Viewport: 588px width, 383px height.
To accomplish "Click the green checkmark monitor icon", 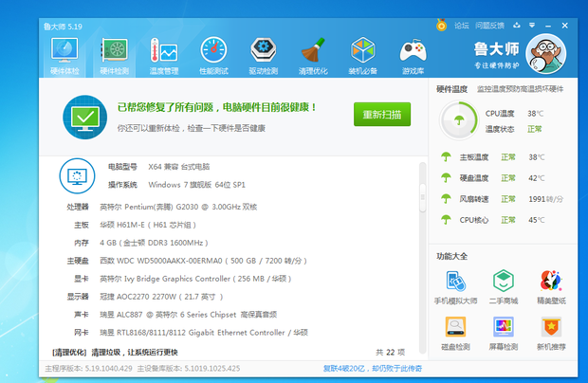I will [x=85, y=118].
